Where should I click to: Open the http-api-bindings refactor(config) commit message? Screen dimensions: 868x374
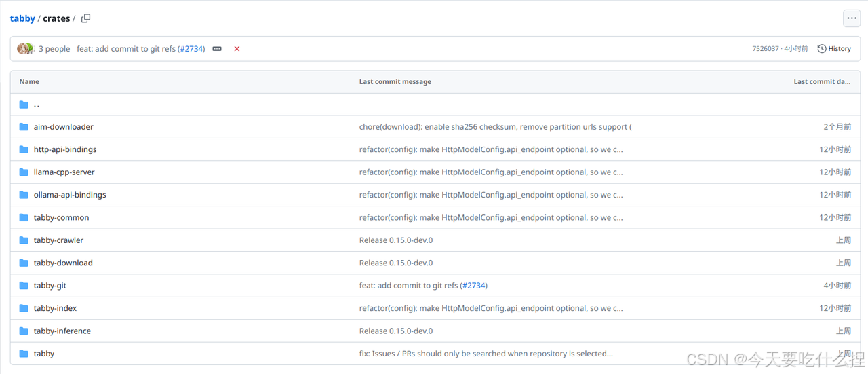click(491, 149)
